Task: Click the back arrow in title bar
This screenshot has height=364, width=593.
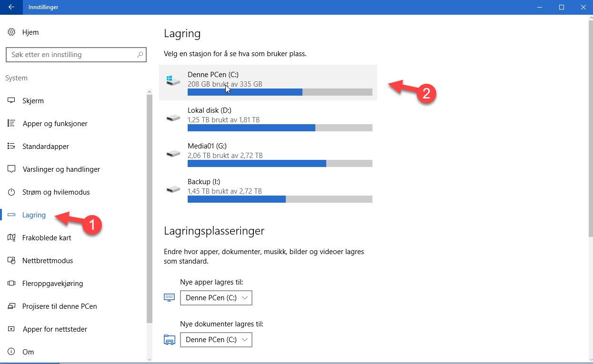Action: coord(11,7)
